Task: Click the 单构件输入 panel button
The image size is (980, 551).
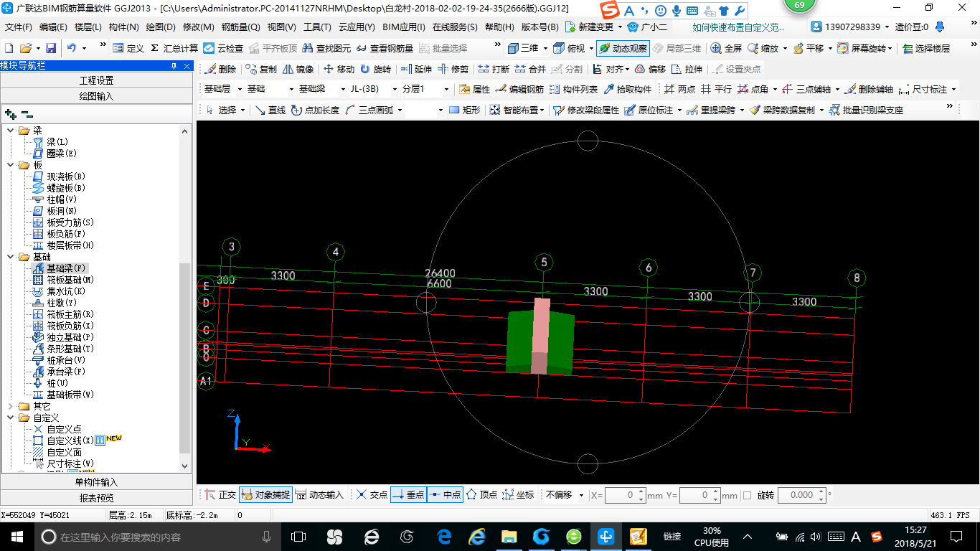Action: [97, 482]
